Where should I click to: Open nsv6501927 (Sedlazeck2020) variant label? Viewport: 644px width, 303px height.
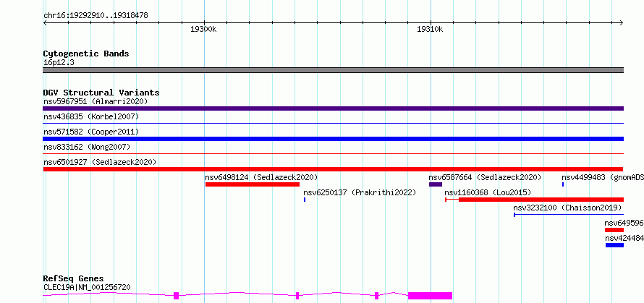[x=100, y=162]
